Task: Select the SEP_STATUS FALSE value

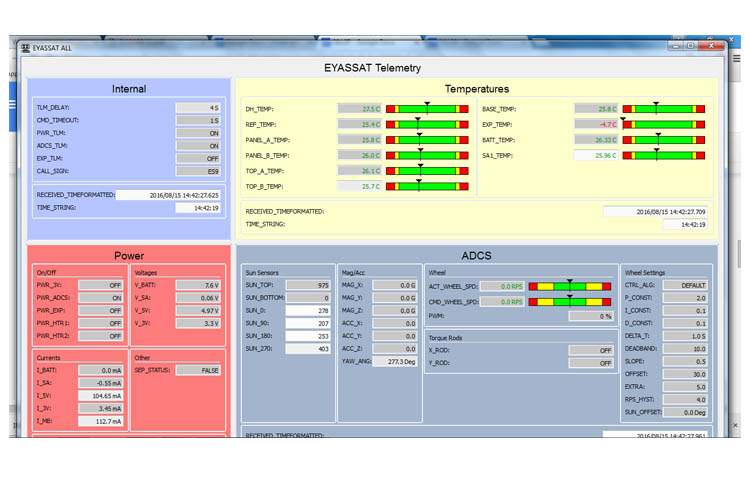Action: [200, 370]
